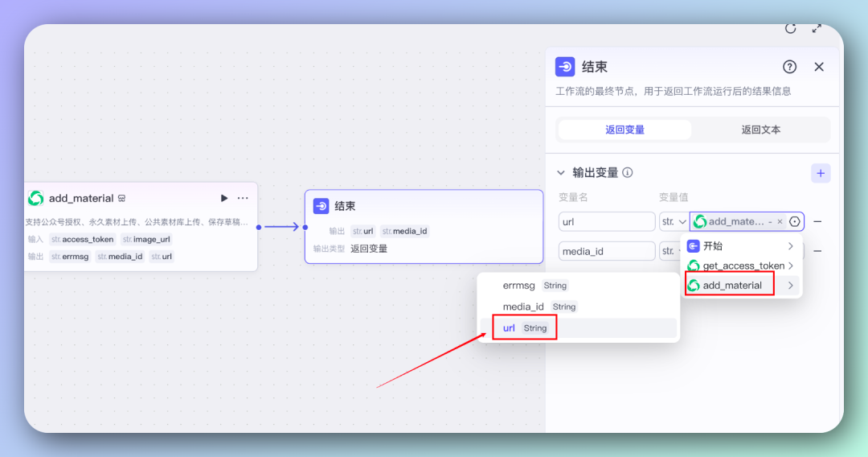Click the media_id variable name field
The width and height of the screenshot is (868, 457).
(607, 251)
